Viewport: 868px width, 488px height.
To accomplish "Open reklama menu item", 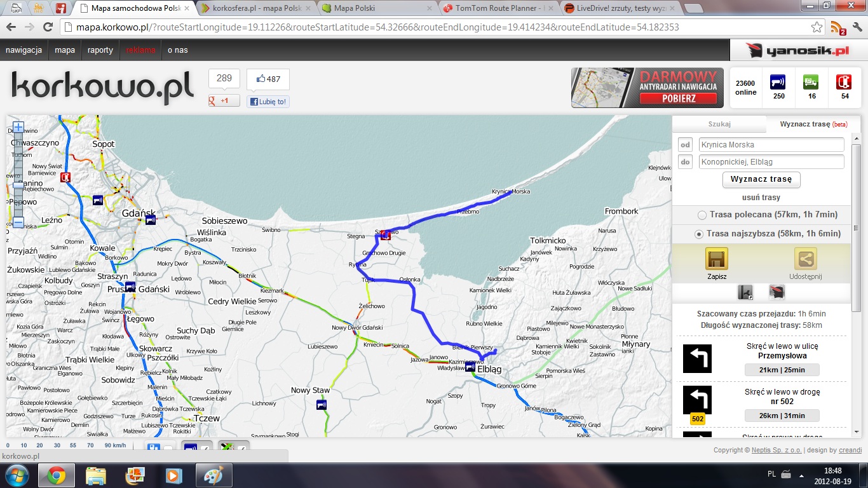I will 140,50.
